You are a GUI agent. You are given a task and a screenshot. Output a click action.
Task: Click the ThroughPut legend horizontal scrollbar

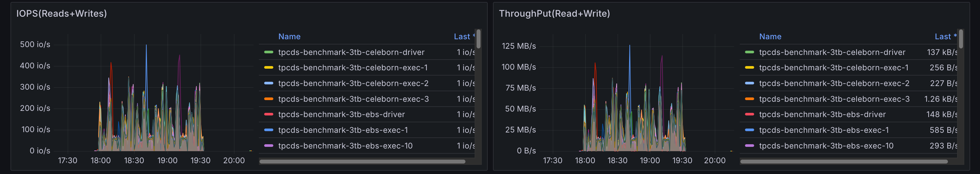pyautogui.click(x=844, y=162)
